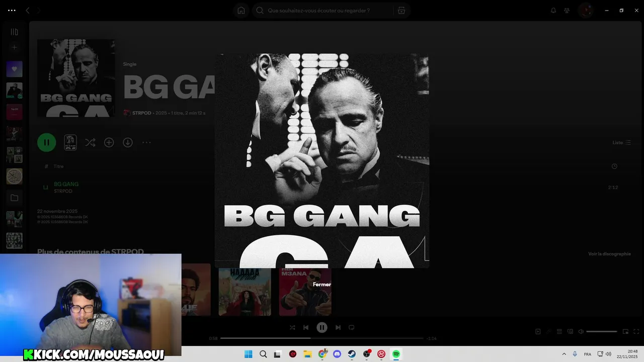Open the Browse icon beside search

click(401, 11)
